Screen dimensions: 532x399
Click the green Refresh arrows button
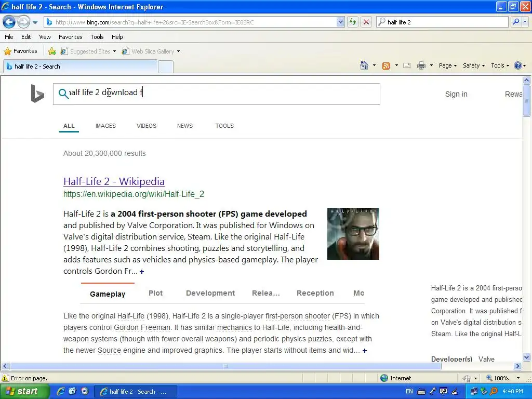[353, 22]
